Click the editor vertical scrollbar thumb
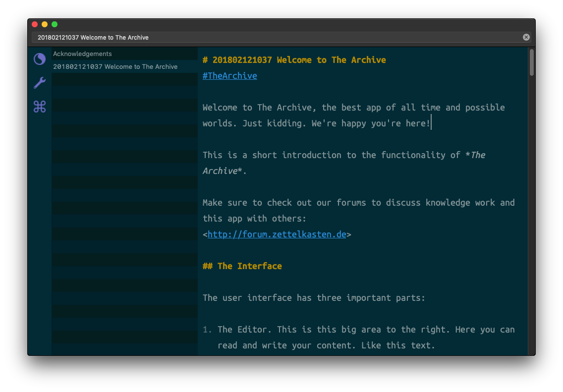The width and height of the screenshot is (563, 392). coord(532,62)
